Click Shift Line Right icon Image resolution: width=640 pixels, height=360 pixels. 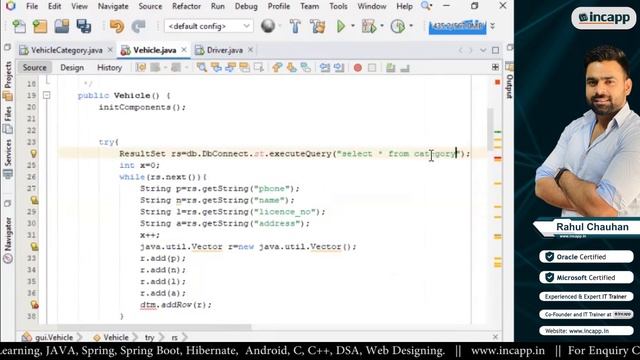(x=339, y=68)
